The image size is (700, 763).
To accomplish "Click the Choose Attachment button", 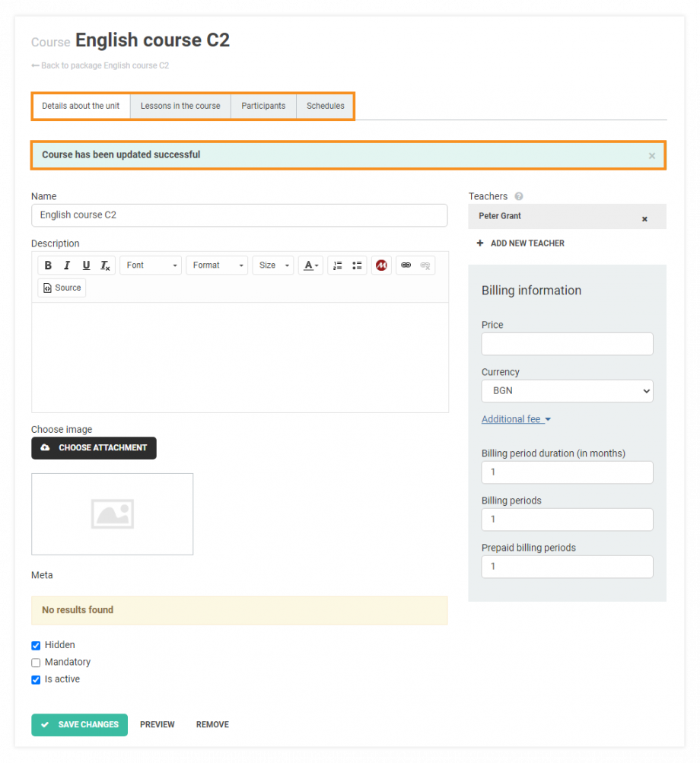I will coord(94,448).
